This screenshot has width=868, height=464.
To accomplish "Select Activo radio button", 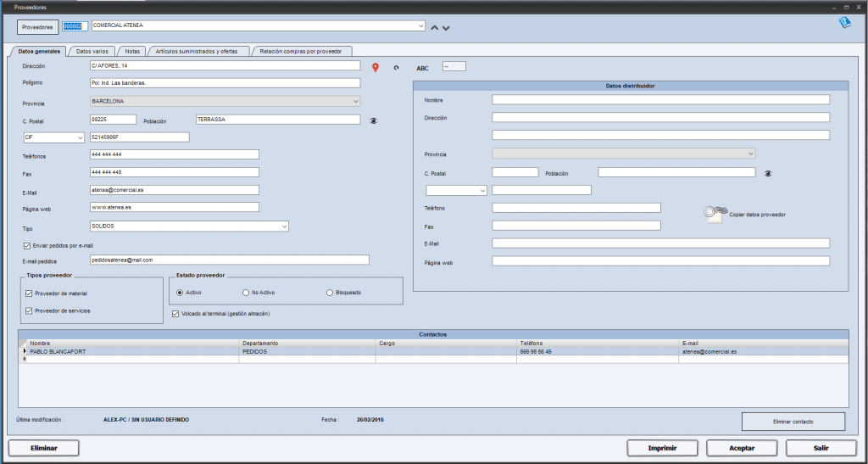I will click(180, 293).
